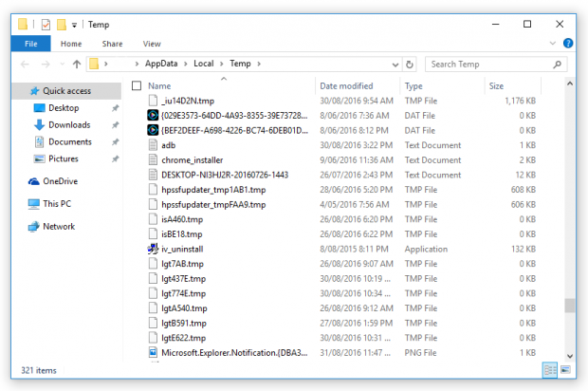Click the file list vertical scrollbar thumb
This screenshot has width=588, height=391.
click(570, 306)
